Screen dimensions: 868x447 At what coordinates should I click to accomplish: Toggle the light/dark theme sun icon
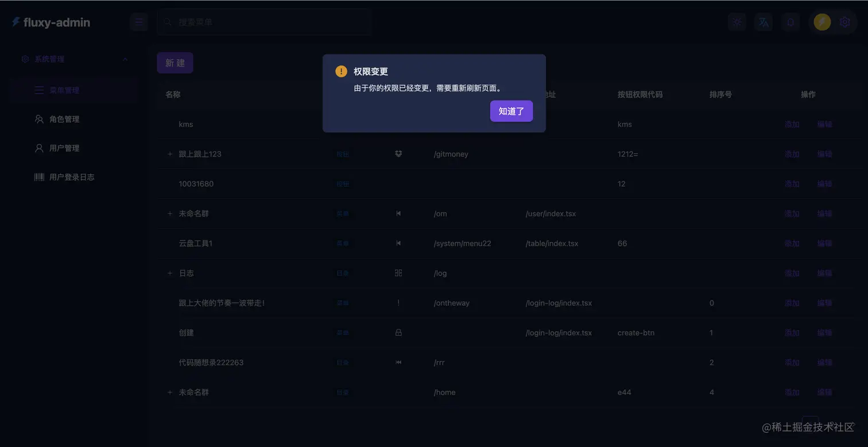click(x=737, y=22)
